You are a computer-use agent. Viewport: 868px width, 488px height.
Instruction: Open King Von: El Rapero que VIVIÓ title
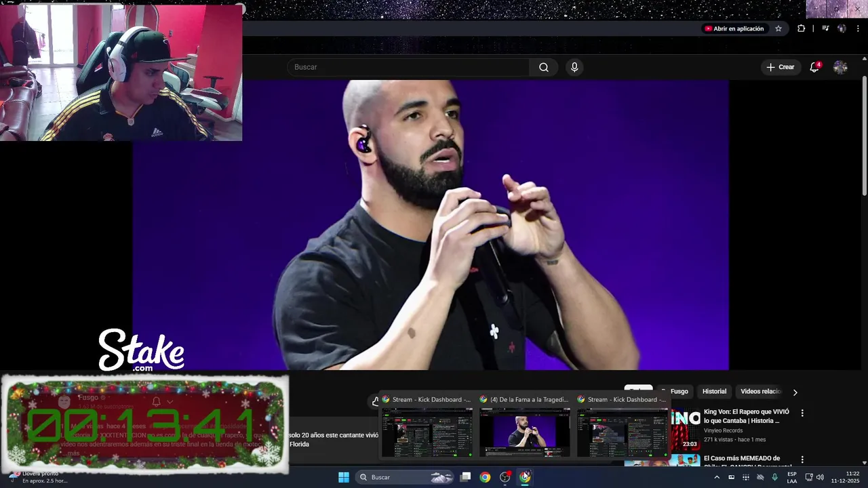(747, 416)
